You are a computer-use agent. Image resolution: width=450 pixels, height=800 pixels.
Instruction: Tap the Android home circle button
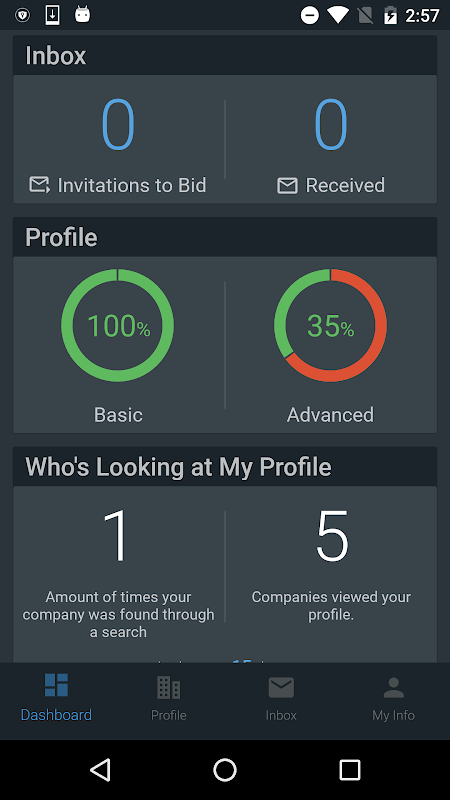(x=225, y=769)
